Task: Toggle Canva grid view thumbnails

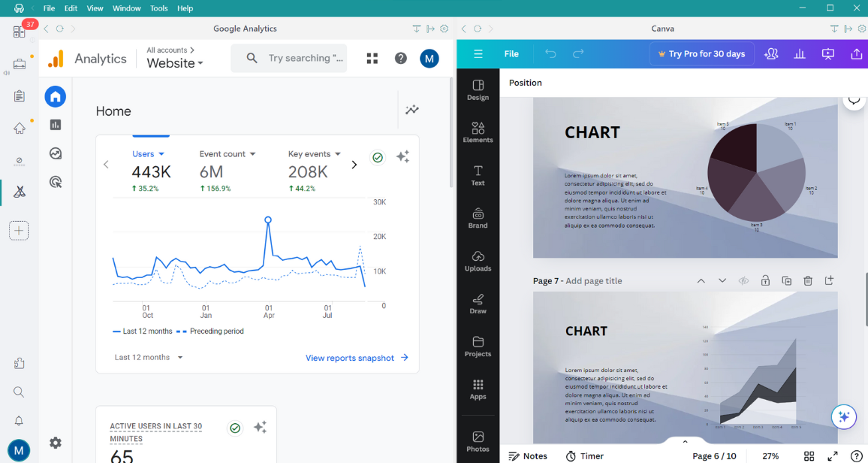Action: [809, 456]
